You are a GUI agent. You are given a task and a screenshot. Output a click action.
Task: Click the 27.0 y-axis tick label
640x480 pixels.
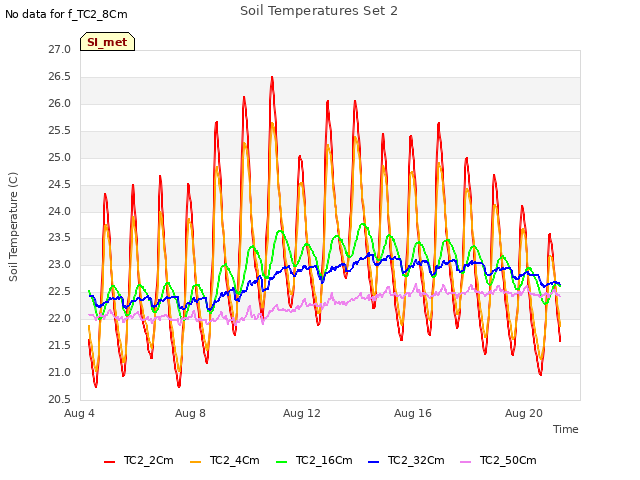pos(60,49)
